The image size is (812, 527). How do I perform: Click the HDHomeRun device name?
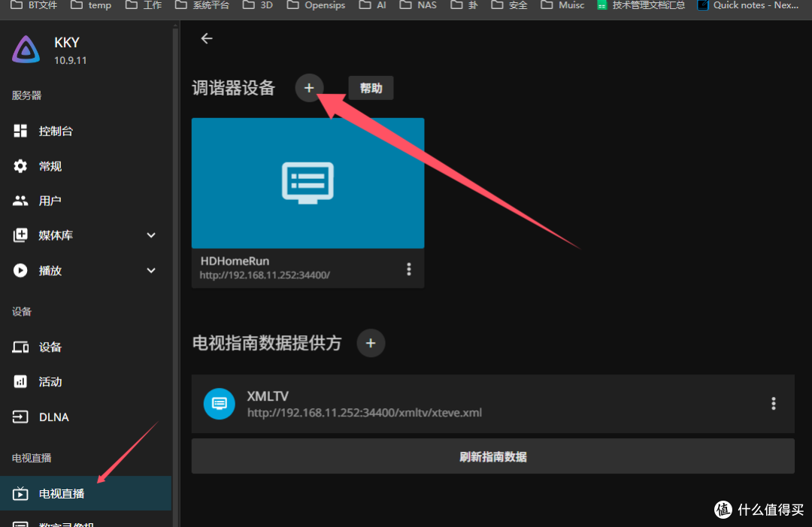(x=235, y=262)
